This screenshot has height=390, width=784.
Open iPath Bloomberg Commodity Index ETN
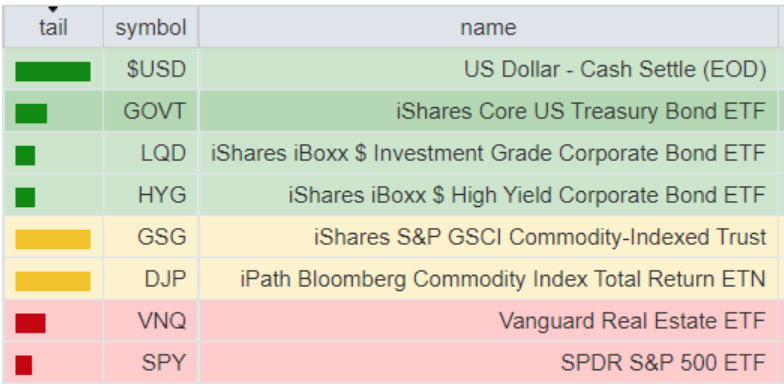pos(503,279)
